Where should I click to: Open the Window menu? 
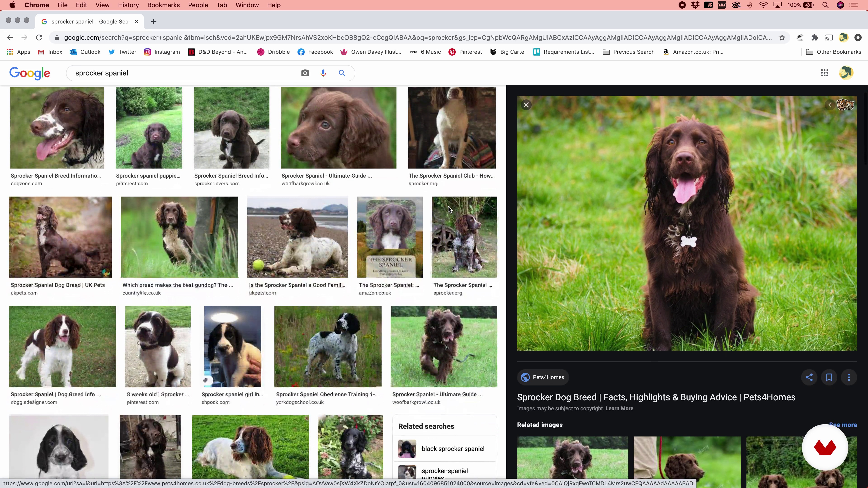pos(247,5)
